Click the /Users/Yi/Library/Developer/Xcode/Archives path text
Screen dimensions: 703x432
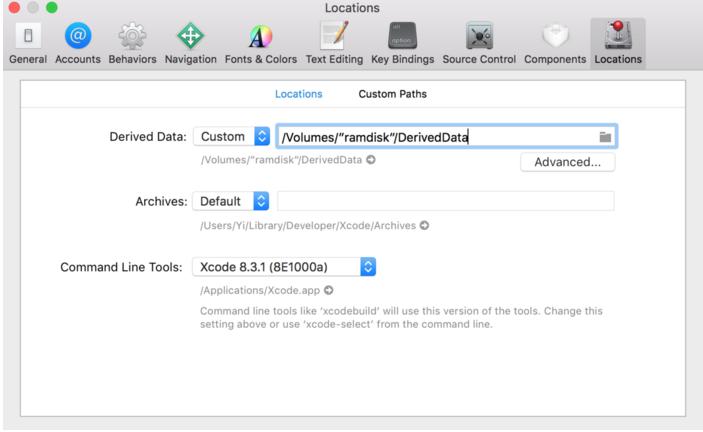point(308,225)
